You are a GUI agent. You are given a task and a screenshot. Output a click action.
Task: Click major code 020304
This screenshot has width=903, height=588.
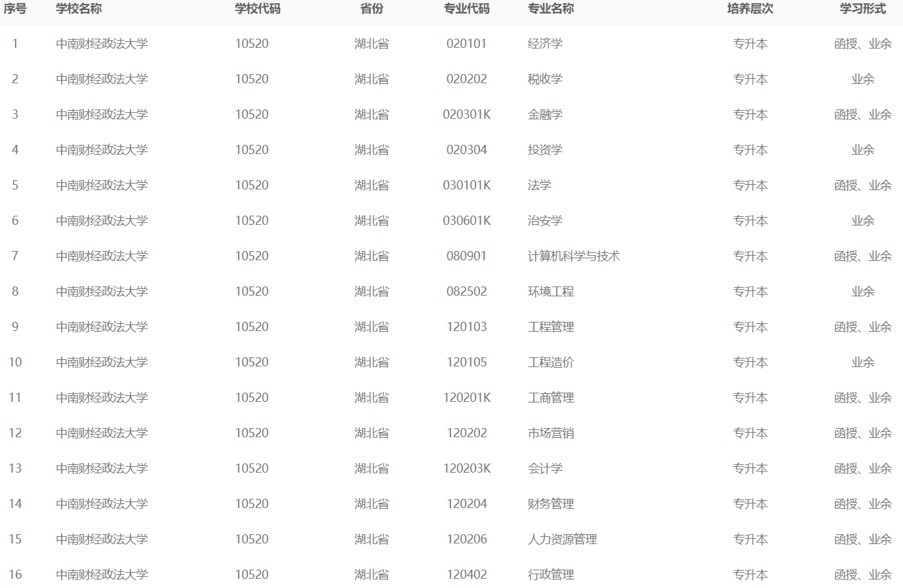[467, 150]
